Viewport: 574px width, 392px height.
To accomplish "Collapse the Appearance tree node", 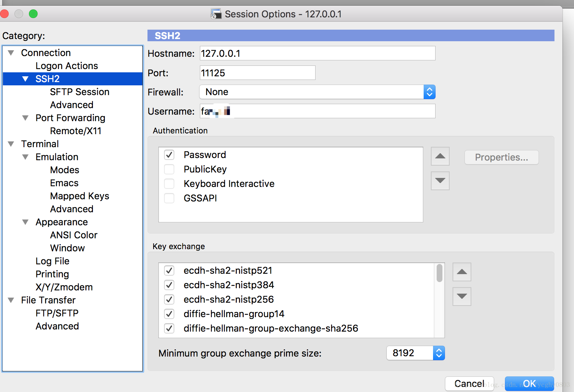I will tap(25, 222).
